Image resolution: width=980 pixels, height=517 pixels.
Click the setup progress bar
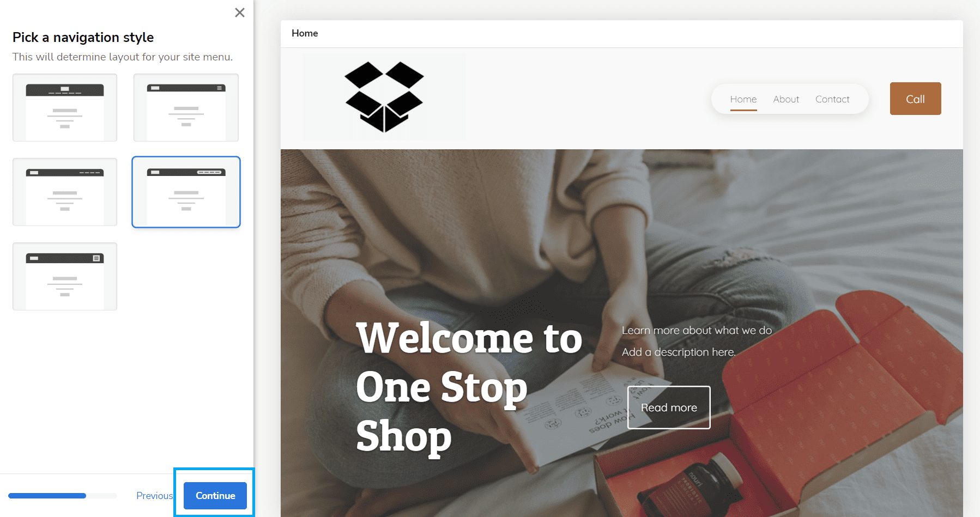tap(63, 496)
